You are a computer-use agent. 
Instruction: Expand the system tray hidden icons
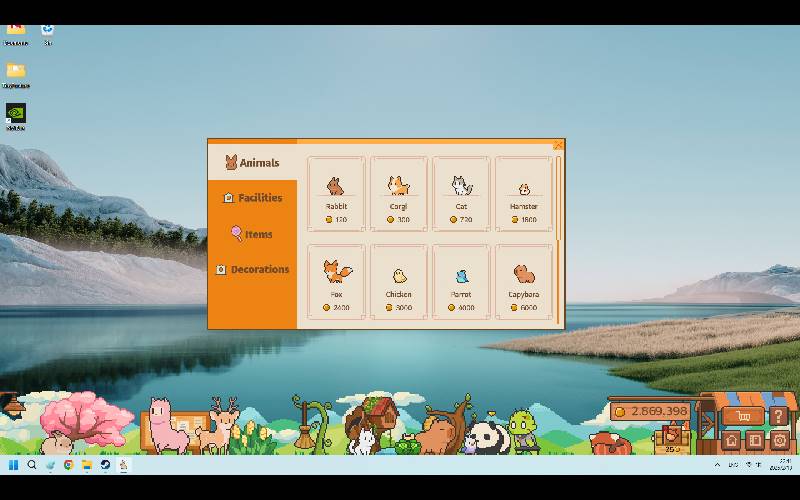click(717, 465)
